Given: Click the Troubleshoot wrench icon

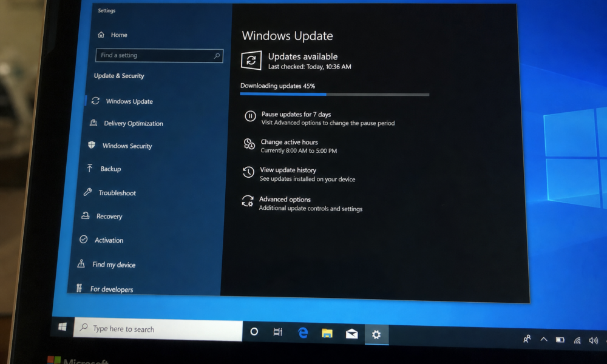Looking at the screenshot, I should pyautogui.click(x=87, y=192).
